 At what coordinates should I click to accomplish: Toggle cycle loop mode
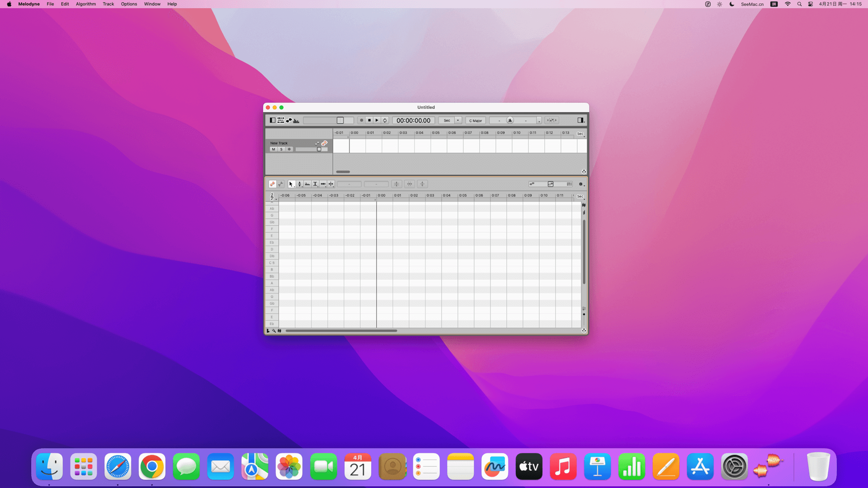pyautogui.click(x=385, y=120)
